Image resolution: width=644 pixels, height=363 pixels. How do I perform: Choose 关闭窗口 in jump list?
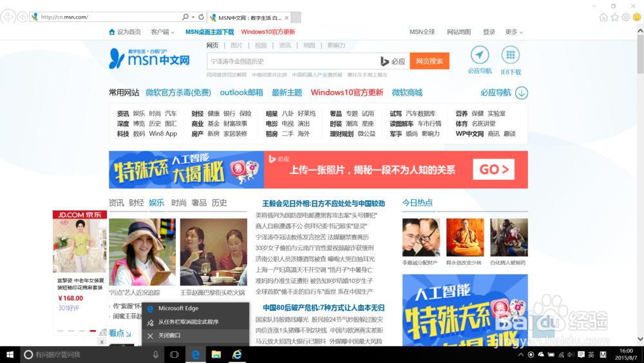point(196,335)
